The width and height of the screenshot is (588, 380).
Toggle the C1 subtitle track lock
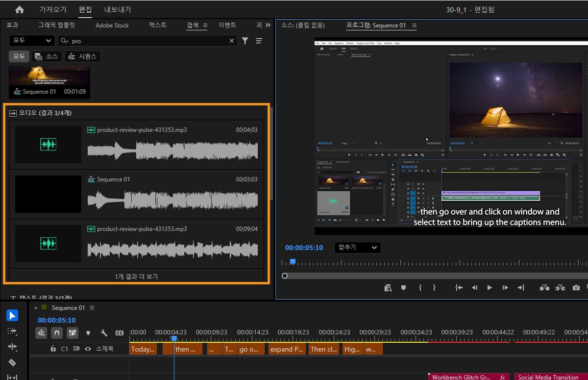click(x=53, y=349)
